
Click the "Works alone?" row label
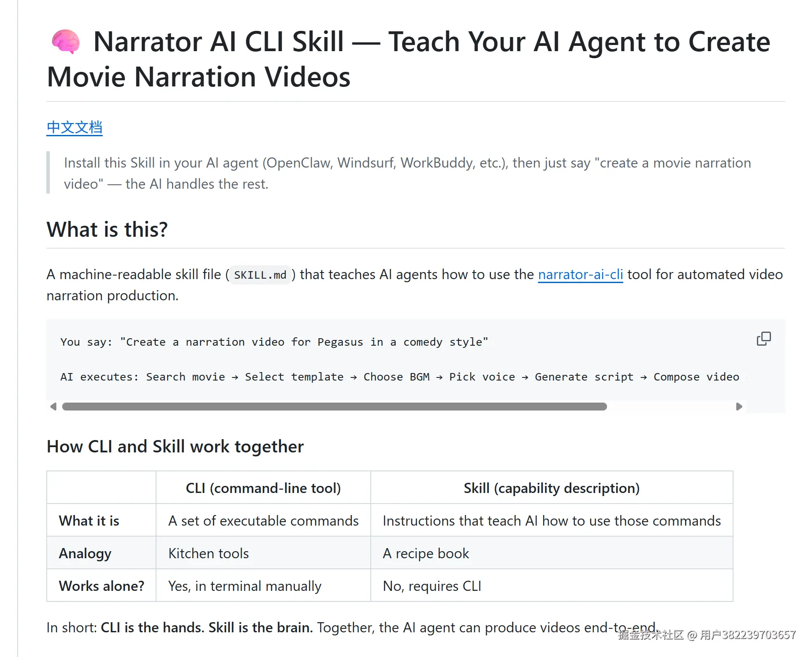[101, 586]
